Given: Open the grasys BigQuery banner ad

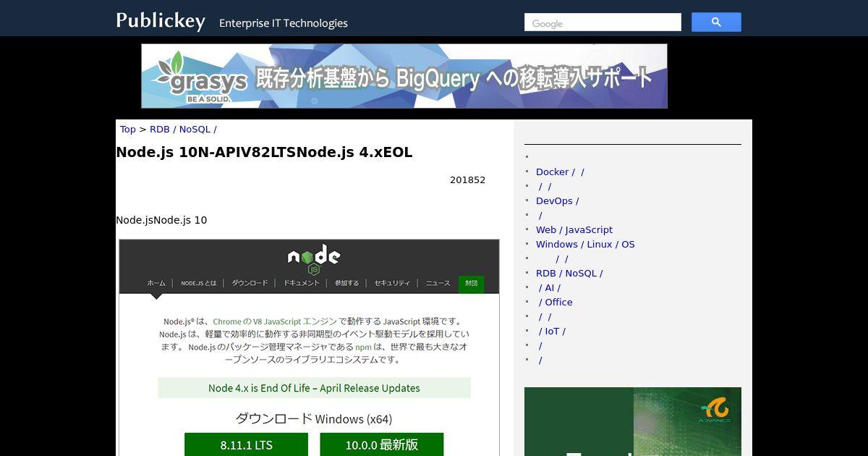Looking at the screenshot, I should tap(404, 76).
